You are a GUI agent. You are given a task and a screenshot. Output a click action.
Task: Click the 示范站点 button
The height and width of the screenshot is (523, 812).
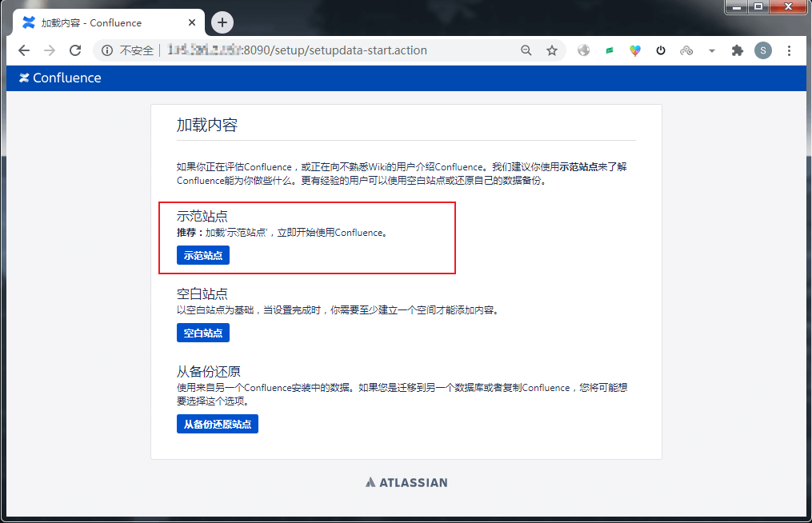pos(203,255)
